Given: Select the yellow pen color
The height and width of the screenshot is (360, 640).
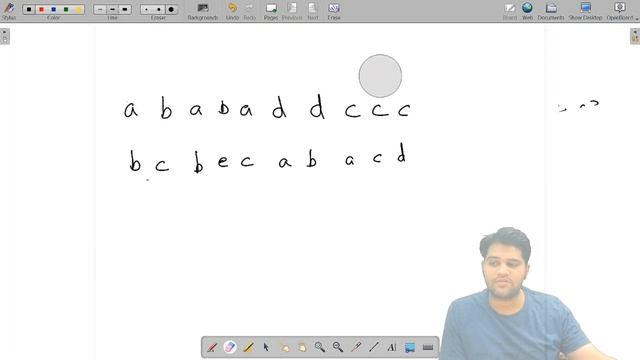Looking at the screenshot, I should [x=78, y=9].
